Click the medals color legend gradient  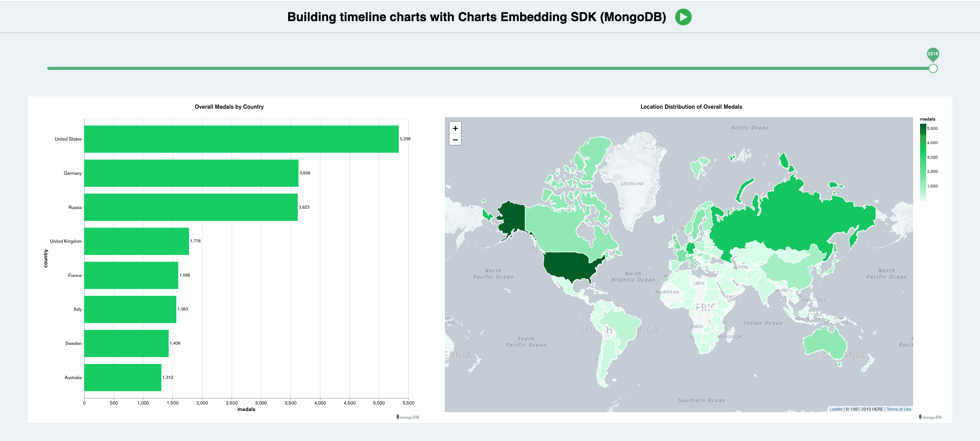(923, 161)
